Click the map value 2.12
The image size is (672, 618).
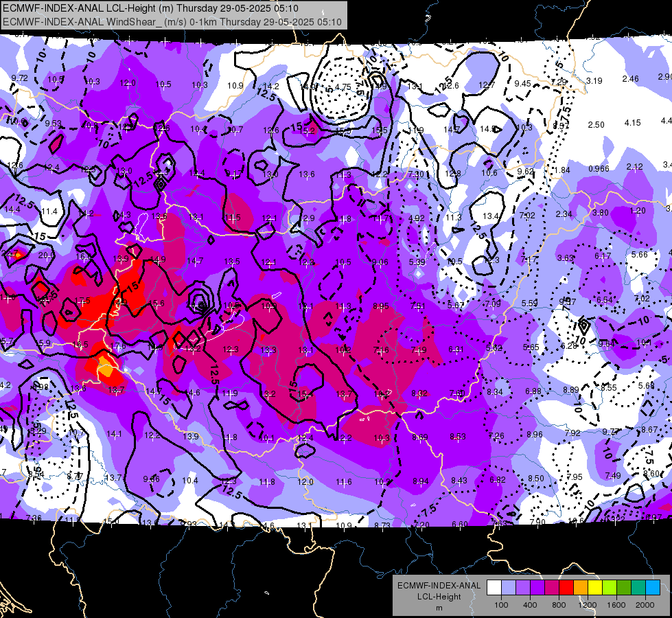click(635, 166)
